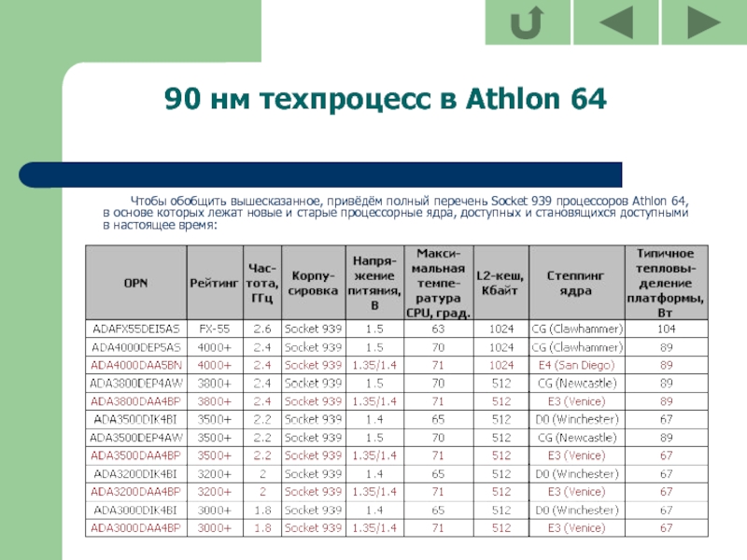
Task: Click 'E3 (Venice)' in ADA3800DAA4BP row
Action: coord(576,401)
